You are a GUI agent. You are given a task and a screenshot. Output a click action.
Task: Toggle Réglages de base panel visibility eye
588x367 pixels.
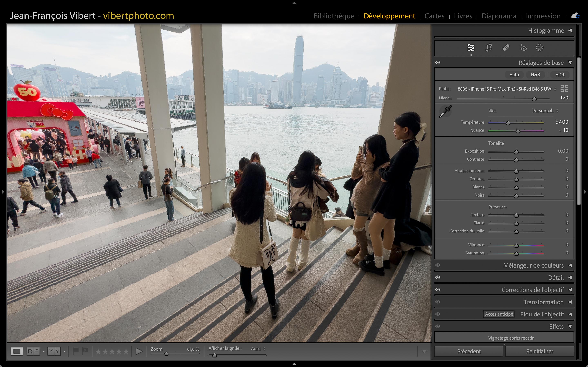point(438,62)
